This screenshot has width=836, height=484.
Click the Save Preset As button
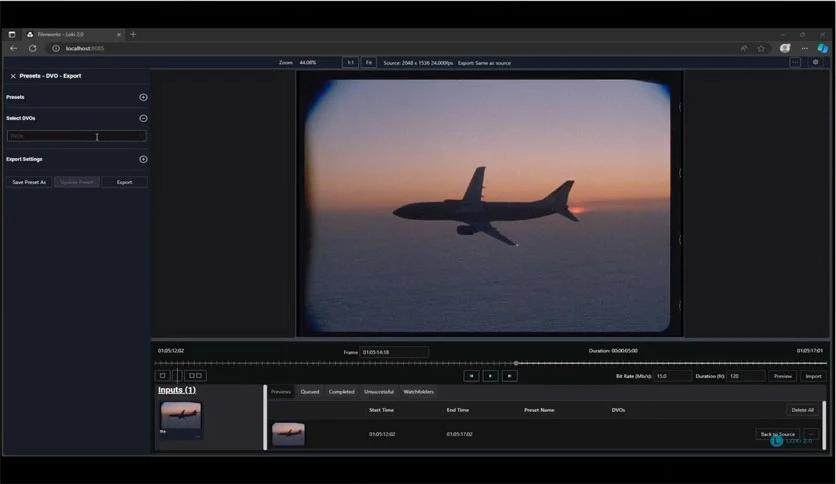[x=29, y=182]
